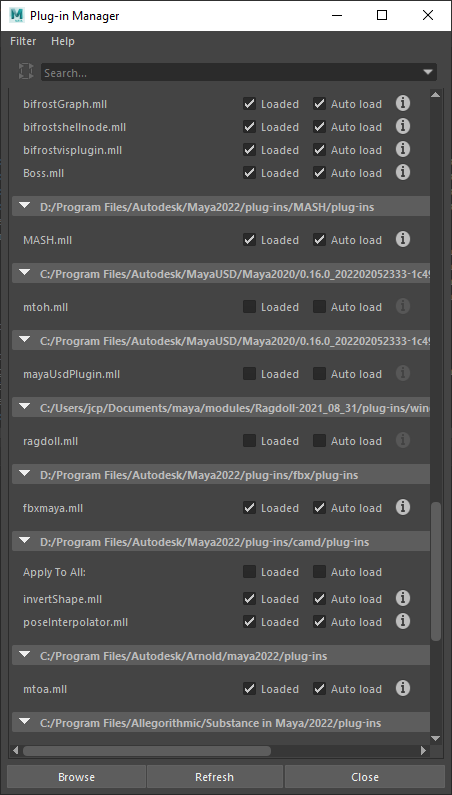Disable Auto load for Boss.mll
452x795 pixels.
pyautogui.click(x=319, y=173)
